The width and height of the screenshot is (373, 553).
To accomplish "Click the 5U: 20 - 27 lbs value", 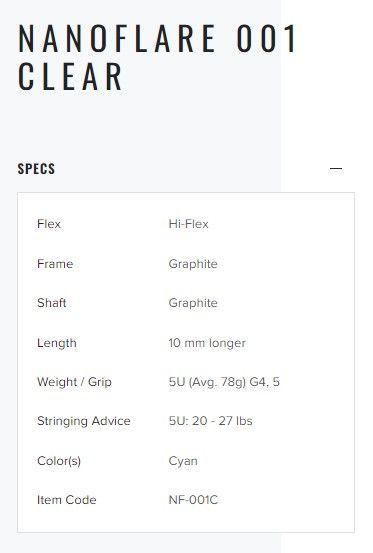I will tap(210, 421).
